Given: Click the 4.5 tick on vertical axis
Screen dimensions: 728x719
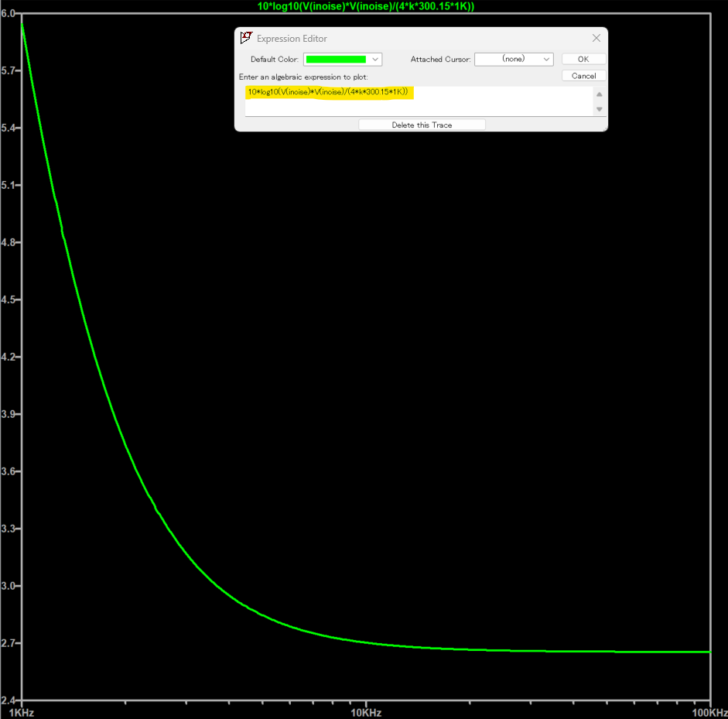Looking at the screenshot, I should tap(8, 300).
